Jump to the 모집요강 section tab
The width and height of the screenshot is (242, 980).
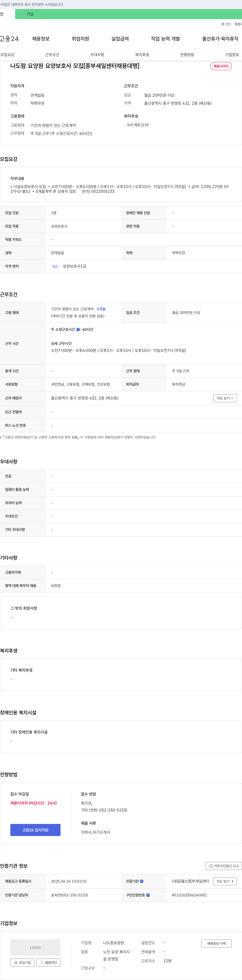pyautogui.click(x=7, y=55)
